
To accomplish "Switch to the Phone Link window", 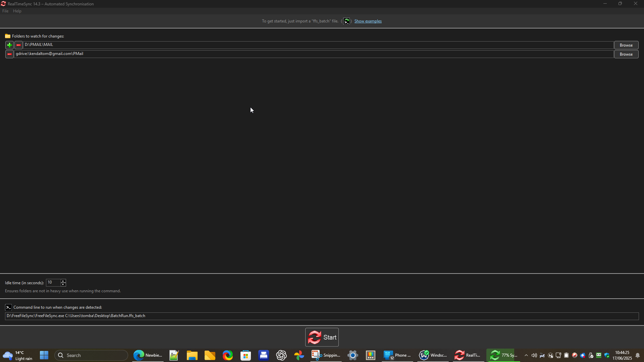I will point(397,355).
